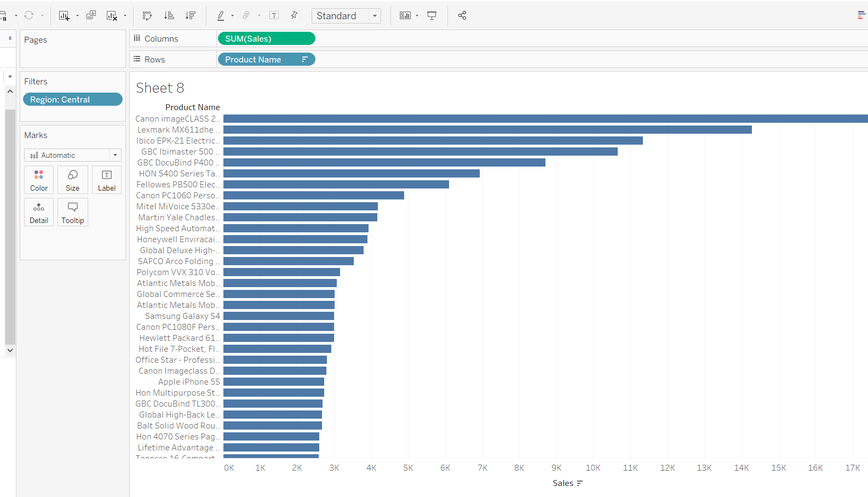Image resolution: width=868 pixels, height=497 pixels.
Task: Click the Presentation Mode icon
Action: click(432, 15)
